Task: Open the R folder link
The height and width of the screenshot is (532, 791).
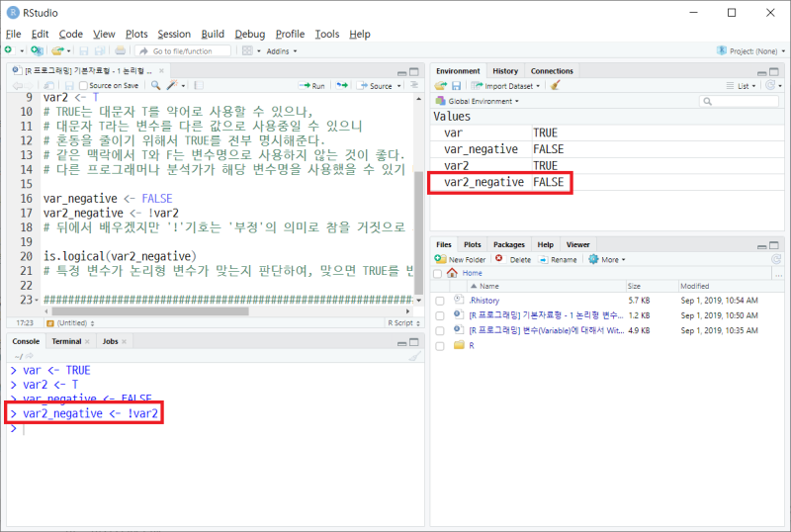Action: click(x=472, y=346)
